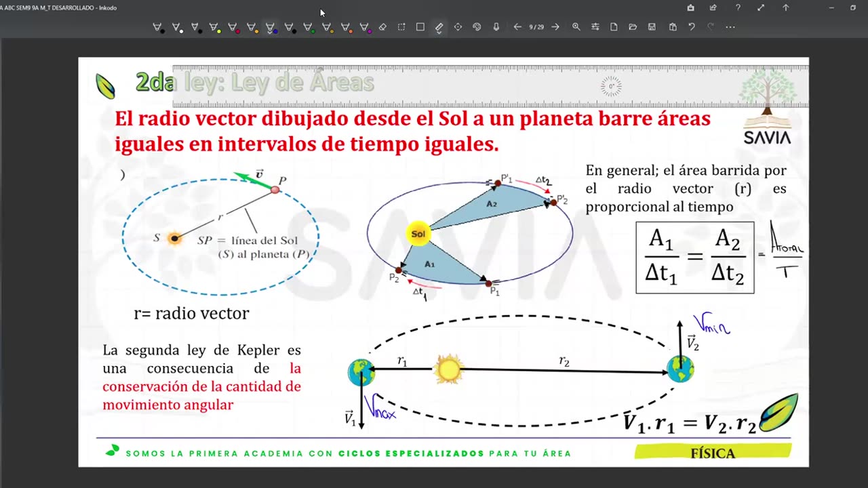The width and height of the screenshot is (868, 488).
Task: Go to next page with right arrow
Action: 555,27
